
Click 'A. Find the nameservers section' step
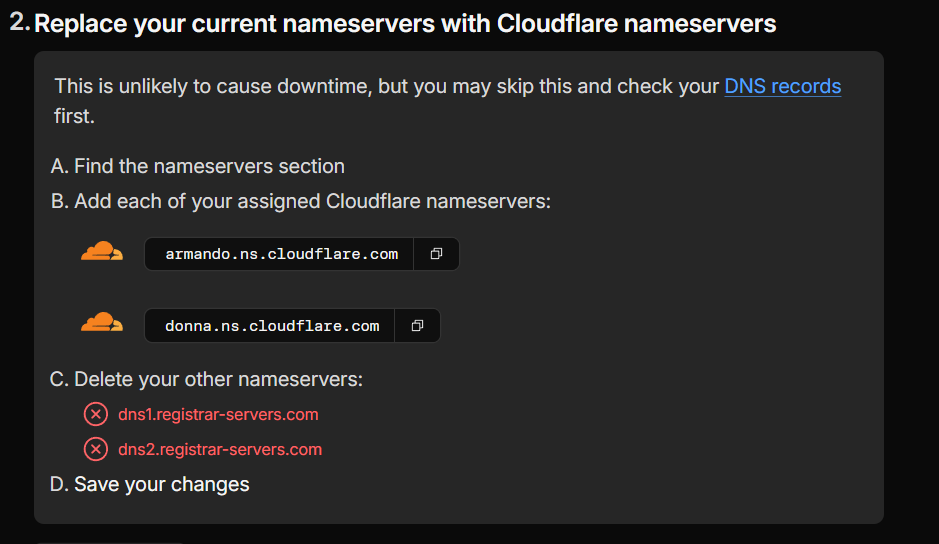coord(198,166)
